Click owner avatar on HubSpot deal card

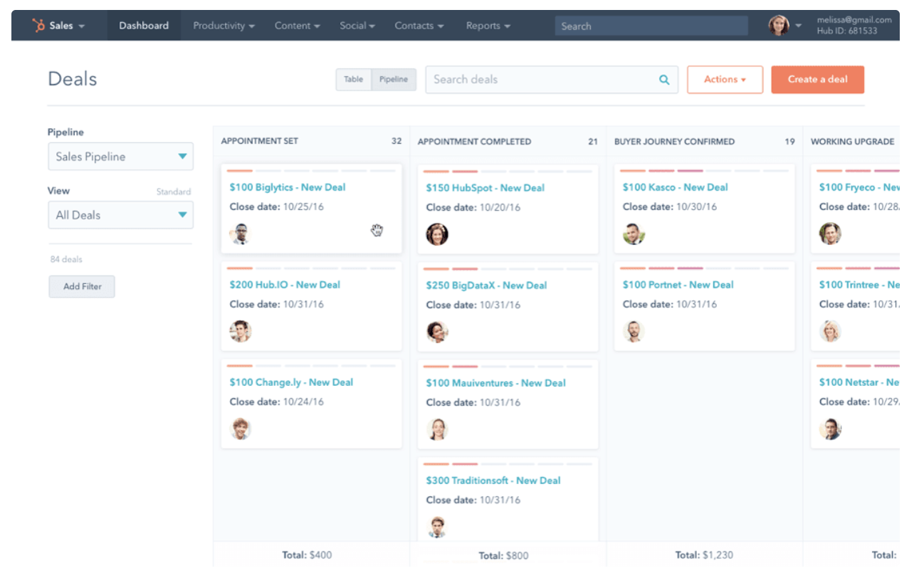pos(437,234)
